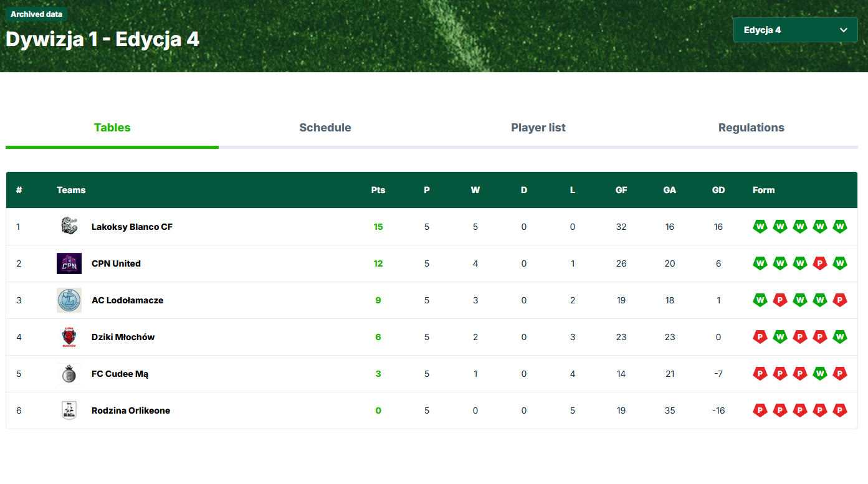
Task: Click the Lakoksy Blanco CF team crest
Action: tap(69, 226)
